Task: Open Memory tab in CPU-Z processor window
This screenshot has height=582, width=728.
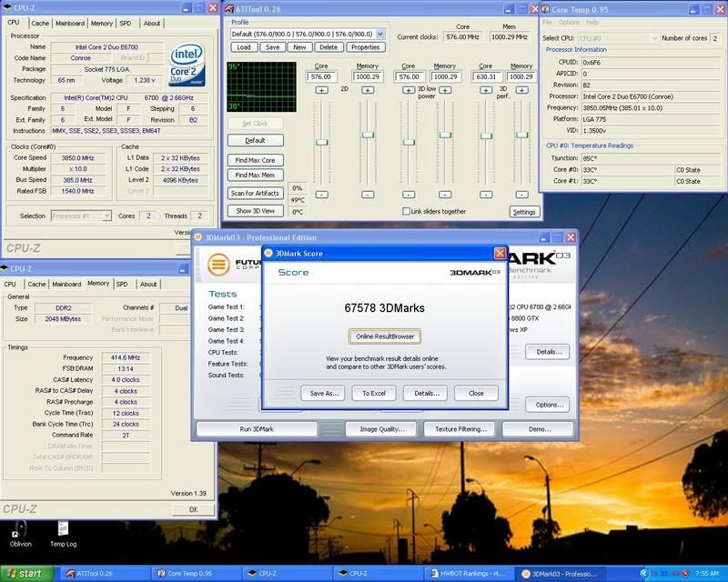Action: 102,24
